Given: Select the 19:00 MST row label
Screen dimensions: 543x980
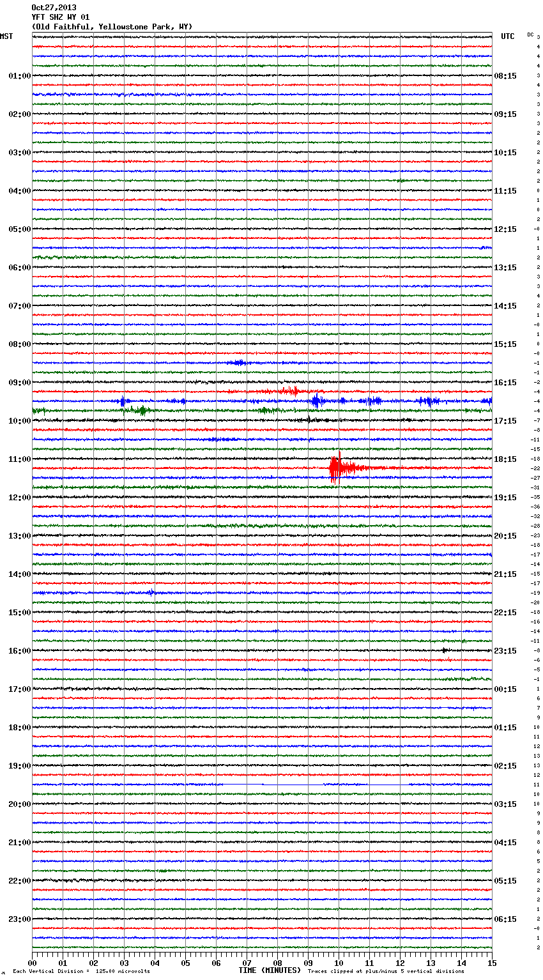Looking at the screenshot, I should pyautogui.click(x=20, y=766).
